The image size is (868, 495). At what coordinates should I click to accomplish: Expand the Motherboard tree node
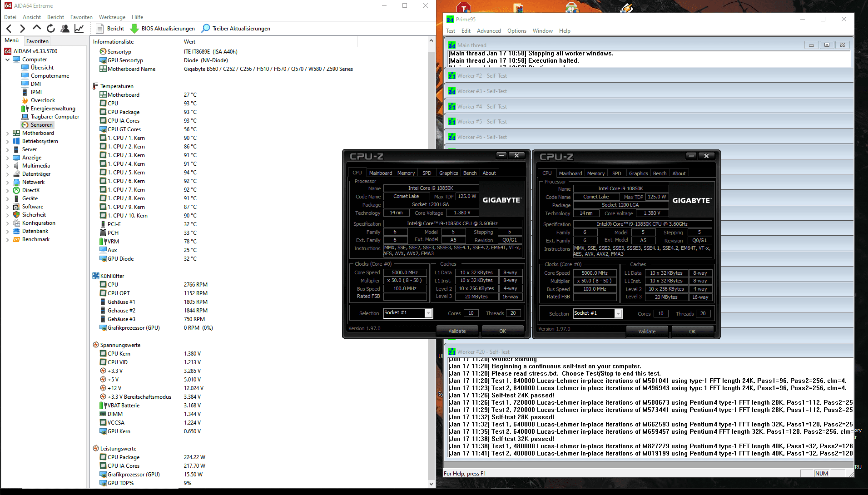[7, 133]
